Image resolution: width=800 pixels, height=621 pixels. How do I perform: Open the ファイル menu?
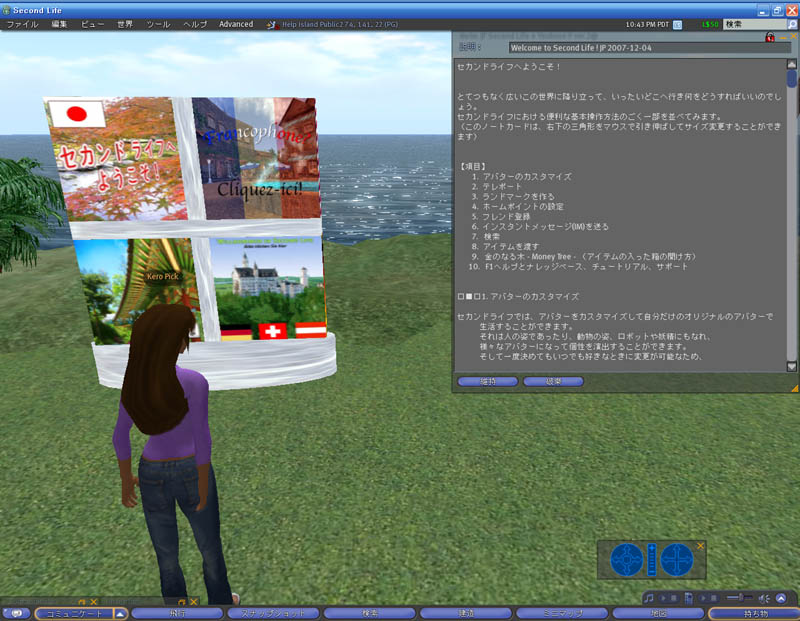pos(22,24)
